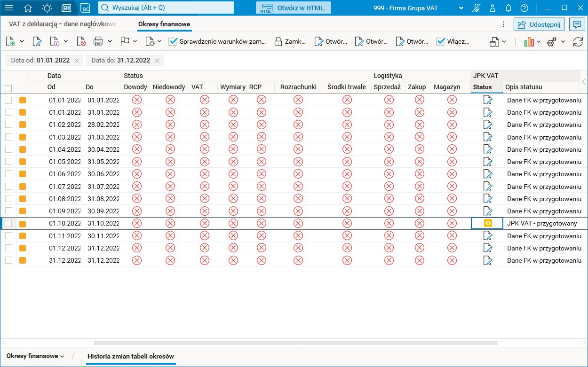Image resolution: width=588 pixels, height=367 pixels.
Task: Open the notifications bell
Action: click(x=508, y=8)
